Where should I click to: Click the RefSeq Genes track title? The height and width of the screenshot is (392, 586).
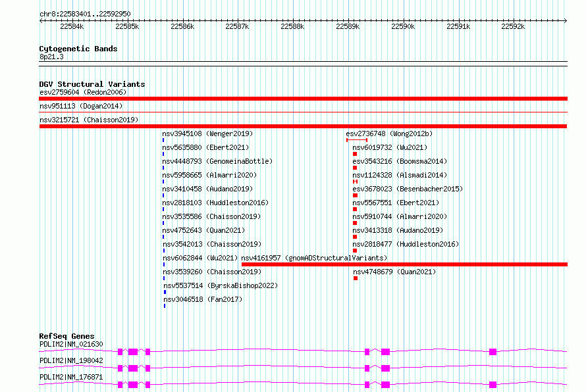(67, 336)
